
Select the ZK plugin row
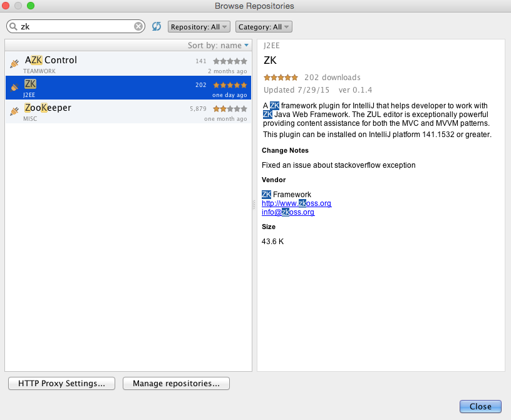pyautogui.click(x=128, y=88)
